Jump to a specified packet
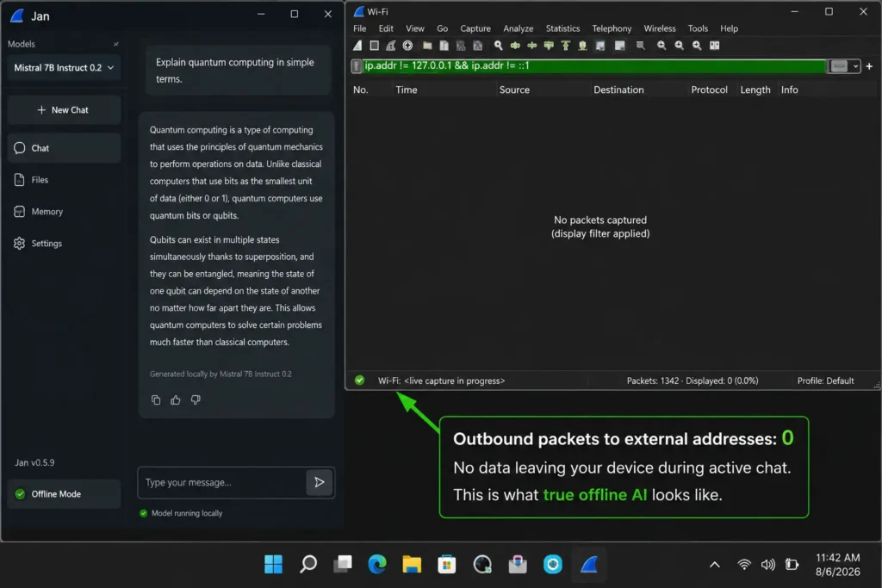 tap(549, 46)
